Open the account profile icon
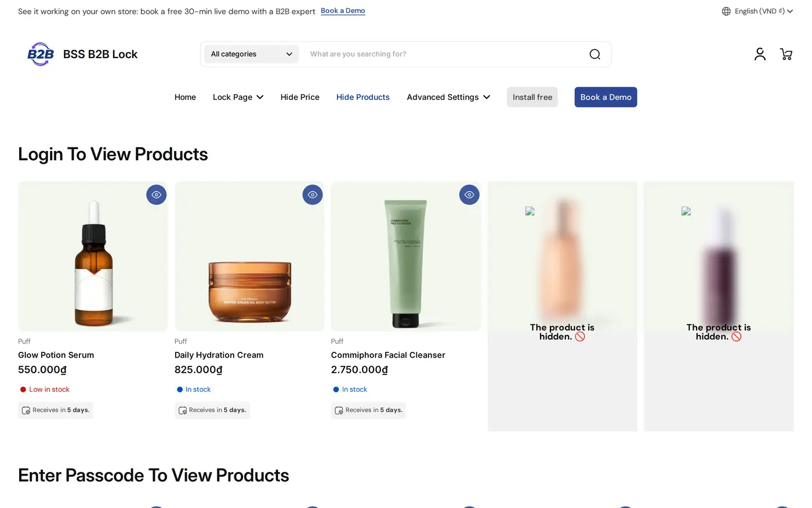This screenshot has height=508, width=812. point(760,54)
